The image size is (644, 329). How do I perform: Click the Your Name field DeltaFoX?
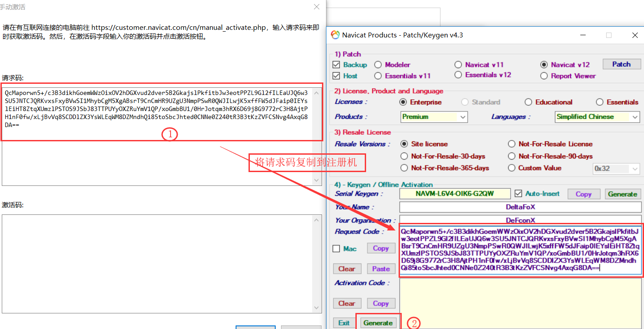tap(520, 207)
